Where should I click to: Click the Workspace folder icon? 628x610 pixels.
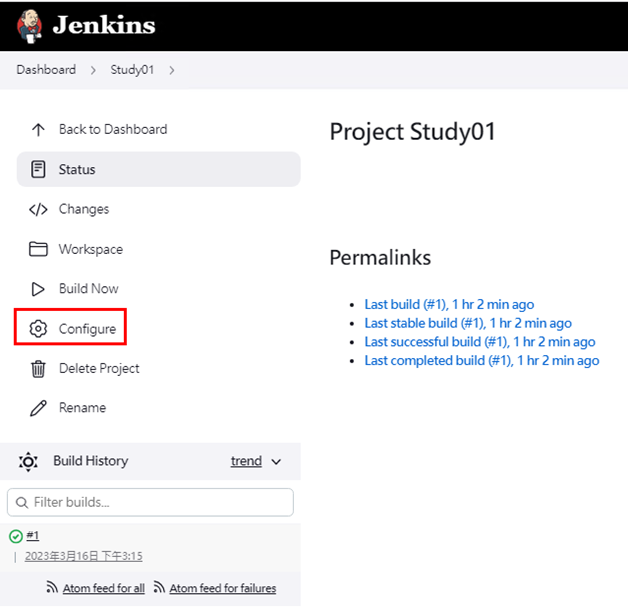pyautogui.click(x=38, y=249)
